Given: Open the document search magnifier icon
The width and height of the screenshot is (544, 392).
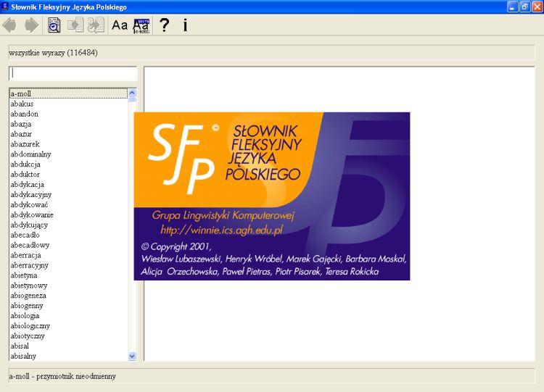Looking at the screenshot, I should point(54,25).
